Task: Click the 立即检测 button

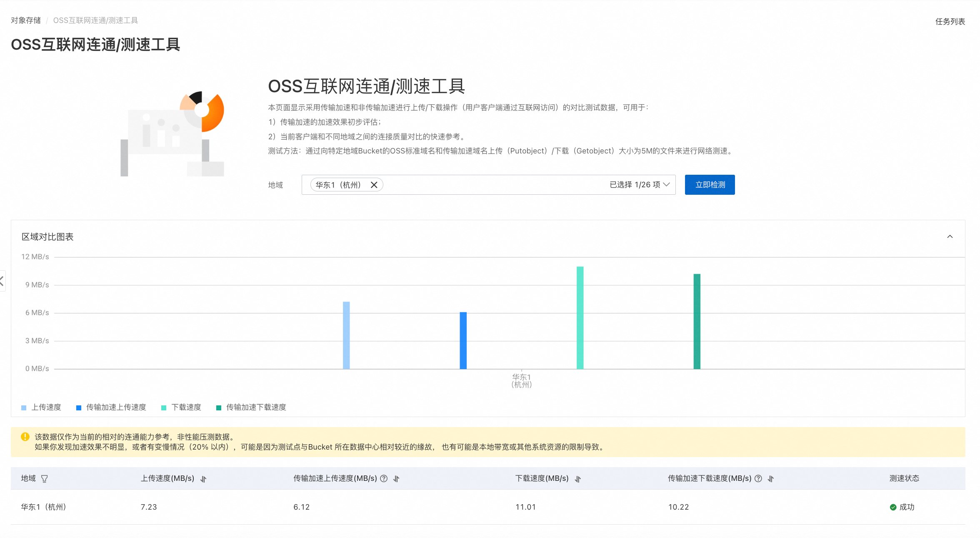Action: click(x=710, y=185)
